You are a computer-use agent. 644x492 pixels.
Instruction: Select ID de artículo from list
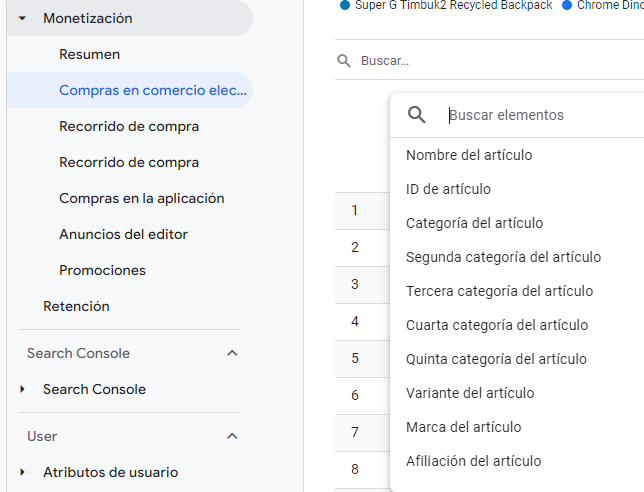point(448,189)
